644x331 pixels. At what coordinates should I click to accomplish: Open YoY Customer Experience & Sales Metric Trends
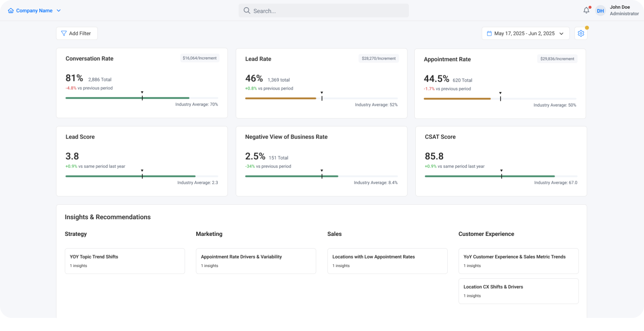(x=518, y=261)
